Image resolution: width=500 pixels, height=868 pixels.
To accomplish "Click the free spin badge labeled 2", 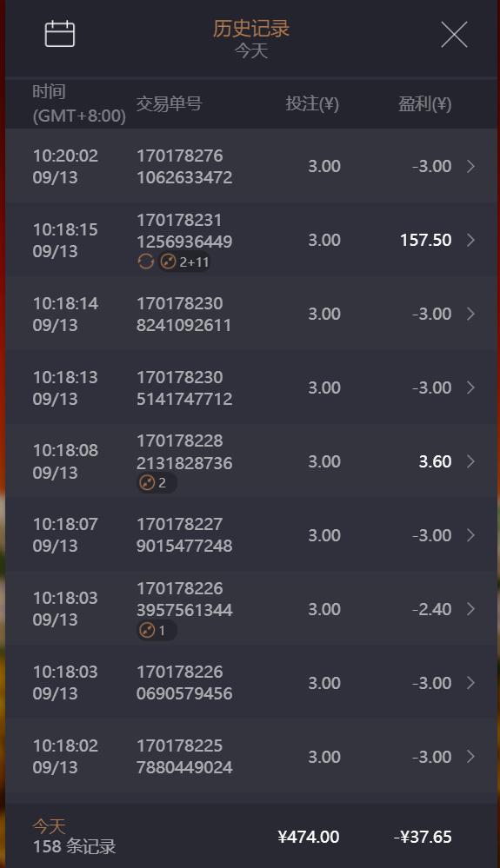I will click(x=157, y=483).
